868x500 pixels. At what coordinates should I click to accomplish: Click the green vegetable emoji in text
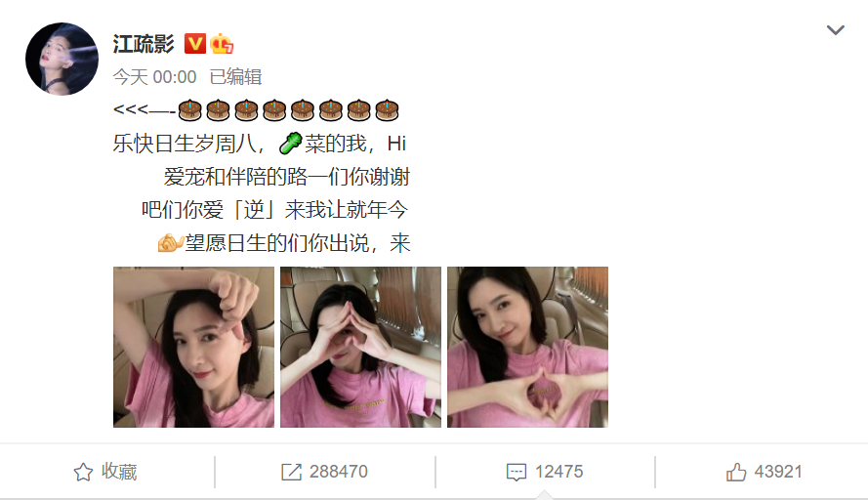(291, 144)
